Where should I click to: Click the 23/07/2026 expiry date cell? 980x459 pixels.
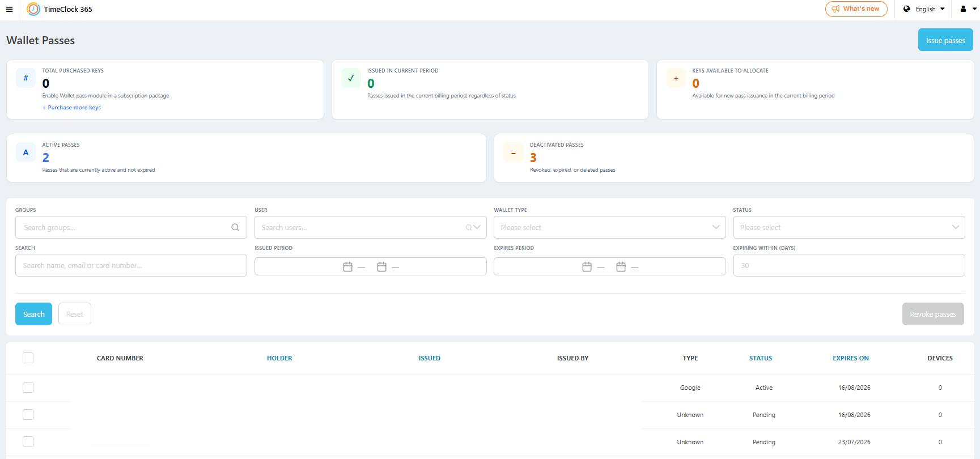[854, 442]
